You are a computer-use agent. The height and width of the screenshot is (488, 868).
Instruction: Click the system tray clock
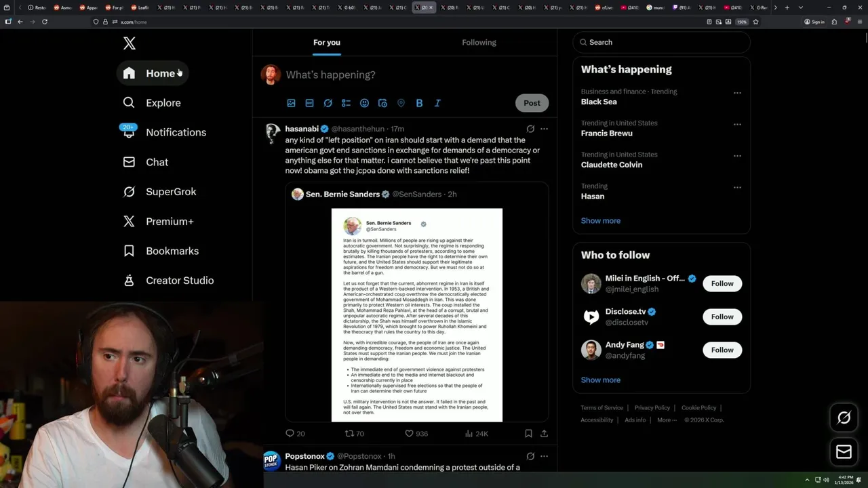click(845, 480)
